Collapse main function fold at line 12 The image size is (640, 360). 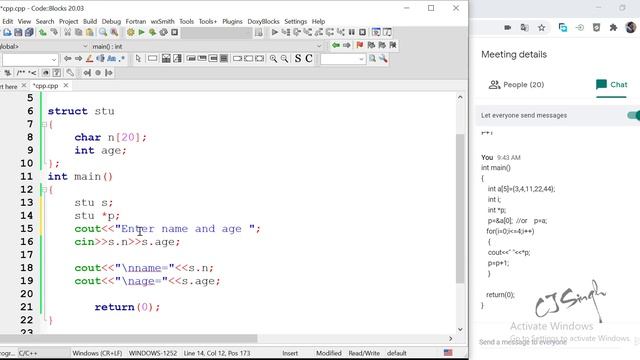pyautogui.click(x=44, y=189)
